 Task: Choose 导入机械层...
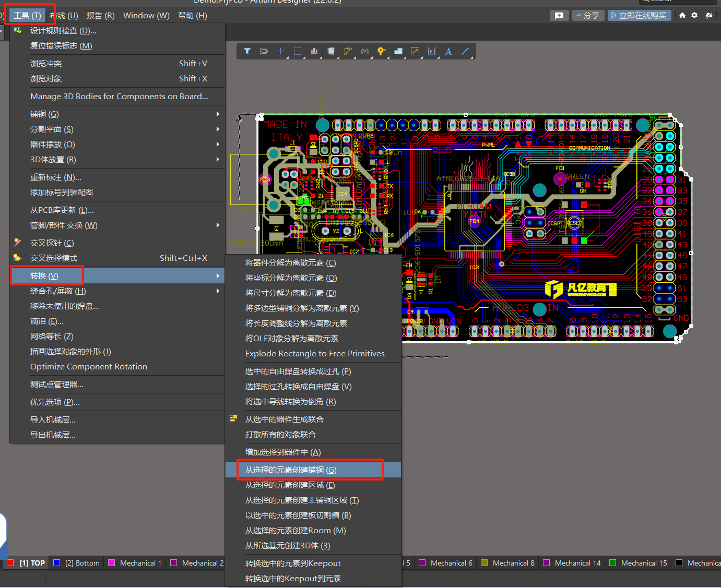click(117, 420)
